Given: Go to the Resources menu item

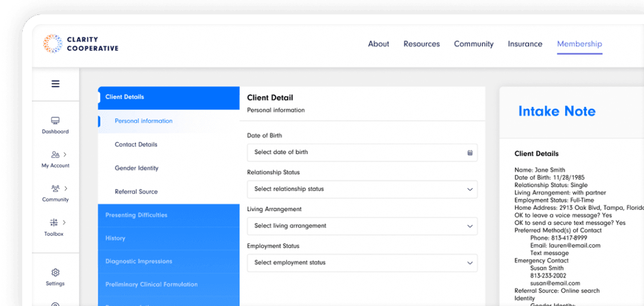Looking at the screenshot, I should pyautogui.click(x=421, y=44).
